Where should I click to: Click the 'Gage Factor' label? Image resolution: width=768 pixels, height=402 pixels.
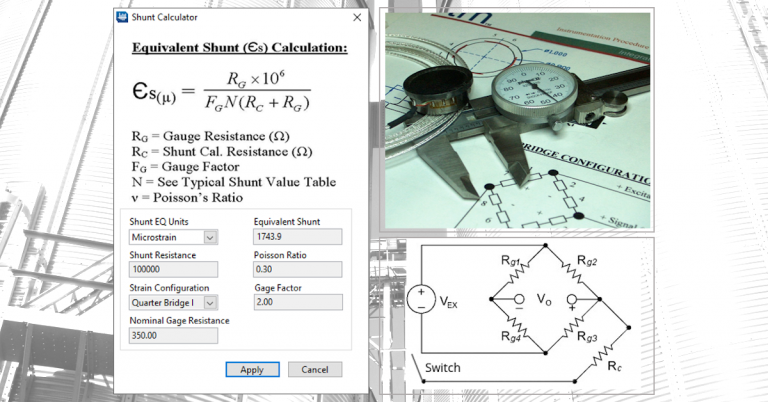[x=278, y=288]
